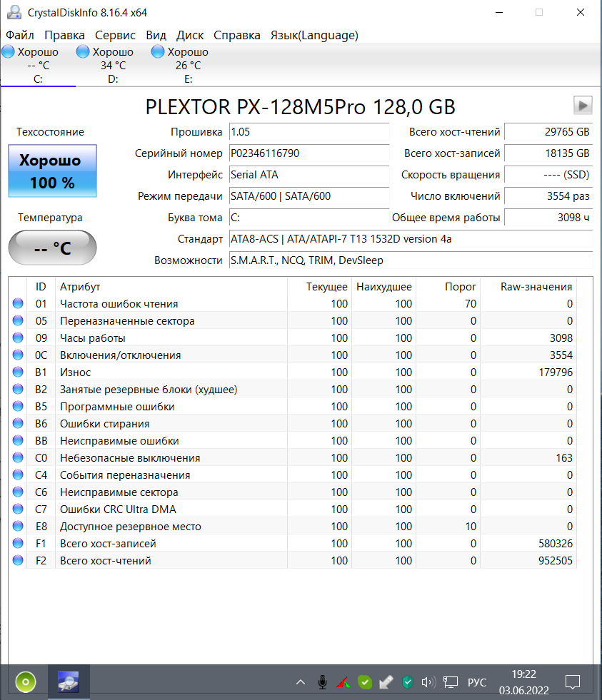Click total host writes value 18135 GB
Viewport: 602px width, 700px height.
pyautogui.click(x=548, y=153)
